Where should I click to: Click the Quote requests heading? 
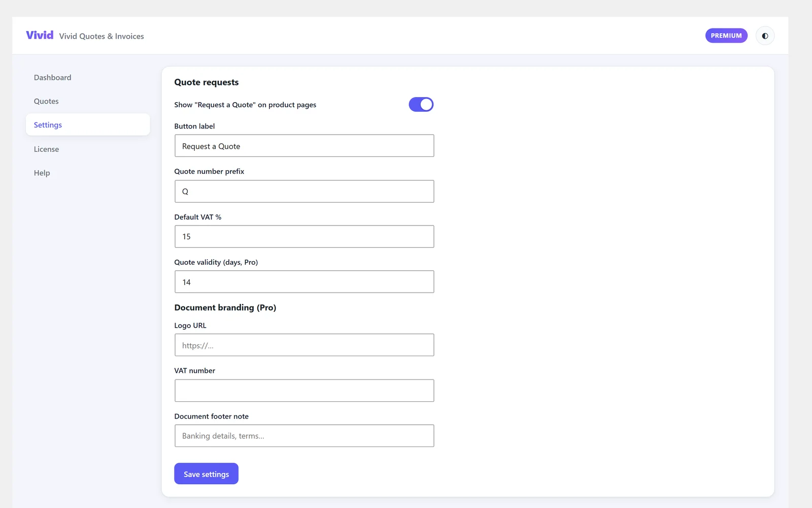[207, 82]
